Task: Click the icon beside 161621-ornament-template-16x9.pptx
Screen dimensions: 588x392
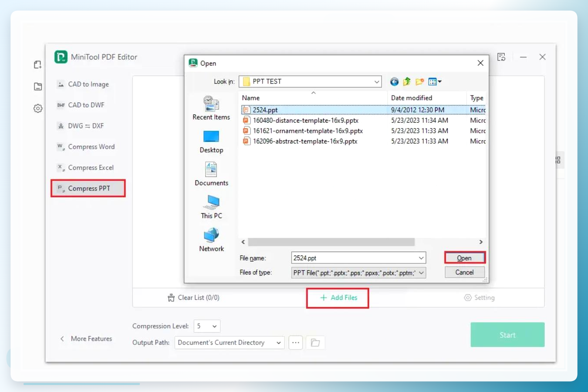Action: (247, 131)
